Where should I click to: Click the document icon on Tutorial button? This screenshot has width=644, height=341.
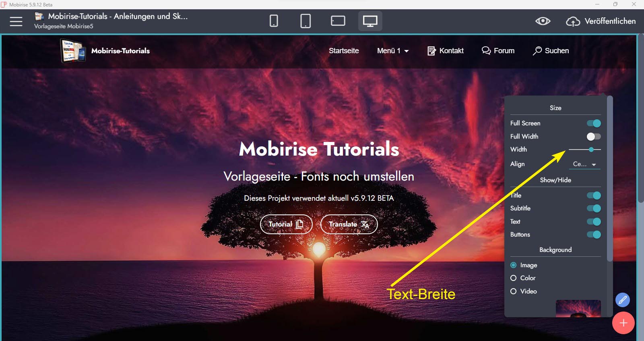(x=299, y=224)
